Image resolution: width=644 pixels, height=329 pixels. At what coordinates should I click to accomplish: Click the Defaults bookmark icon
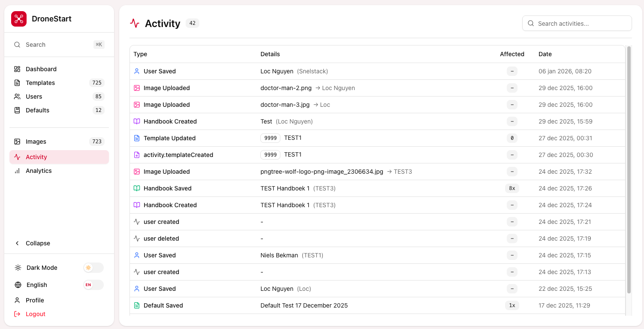point(17,110)
